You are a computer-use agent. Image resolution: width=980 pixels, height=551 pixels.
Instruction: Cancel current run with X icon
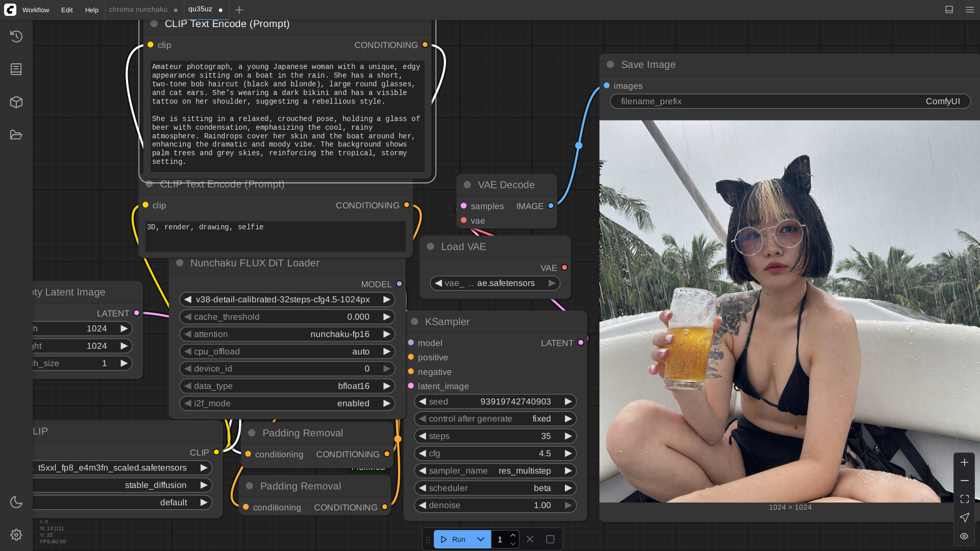530,539
